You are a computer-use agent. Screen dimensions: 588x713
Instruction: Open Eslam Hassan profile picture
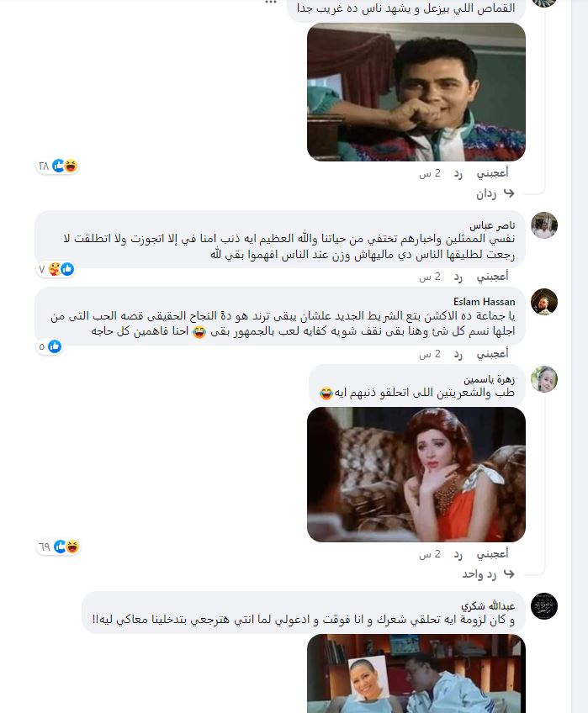(544, 302)
